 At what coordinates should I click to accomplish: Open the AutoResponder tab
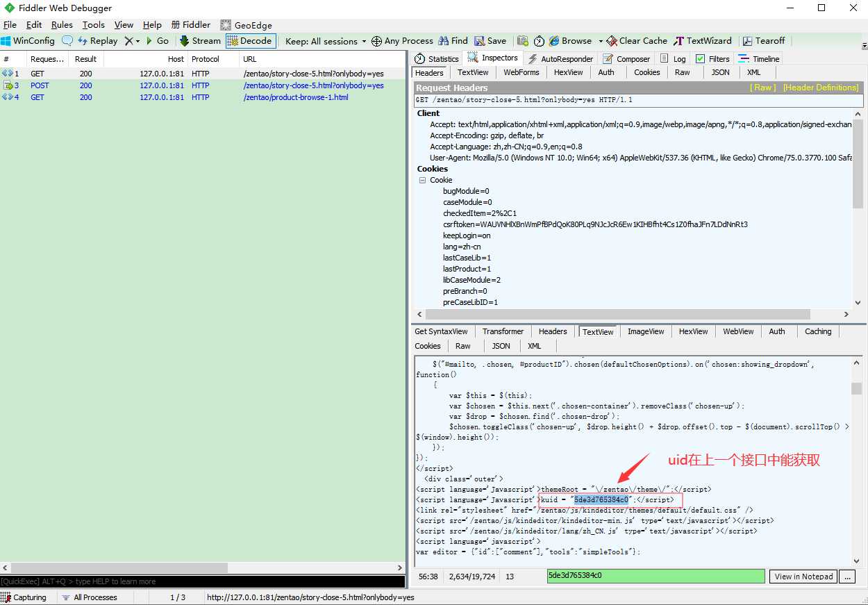(x=561, y=59)
